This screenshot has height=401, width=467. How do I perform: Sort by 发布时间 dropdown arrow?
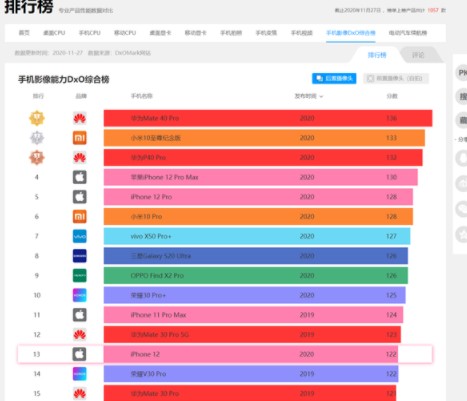(321, 97)
